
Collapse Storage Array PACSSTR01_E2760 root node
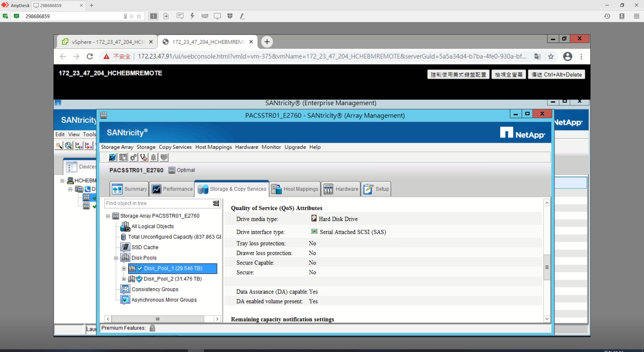tap(108, 216)
